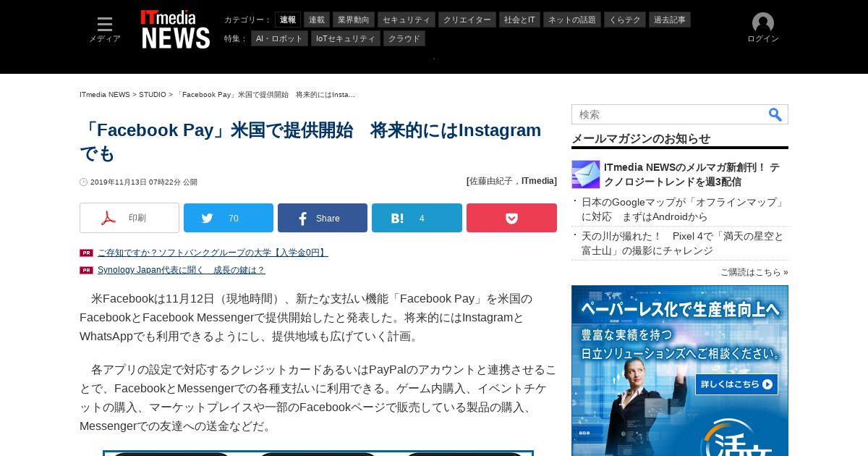Print article via PDF 印刷 button
The image size is (868, 456).
pos(129,218)
